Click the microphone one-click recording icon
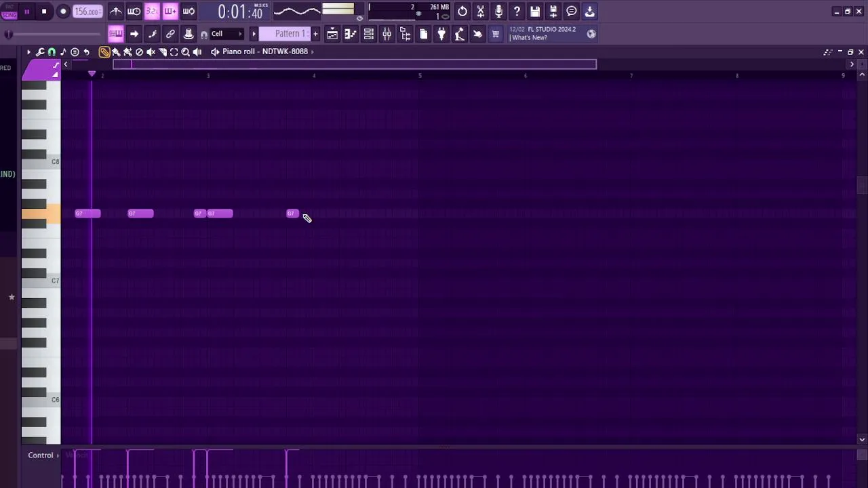Viewport: 868px width, 488px height. (499, 11)
